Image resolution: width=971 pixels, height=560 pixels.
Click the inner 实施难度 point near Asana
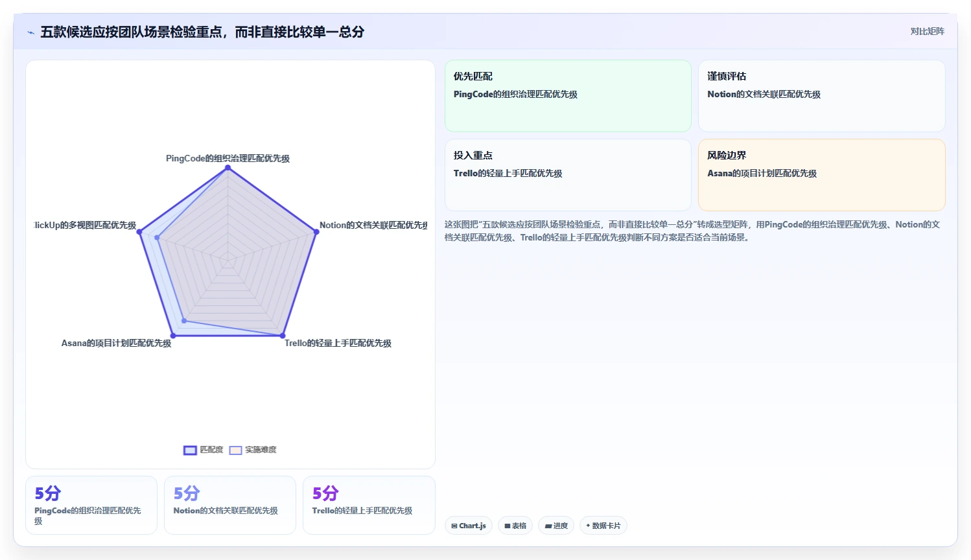click(184, 321)
